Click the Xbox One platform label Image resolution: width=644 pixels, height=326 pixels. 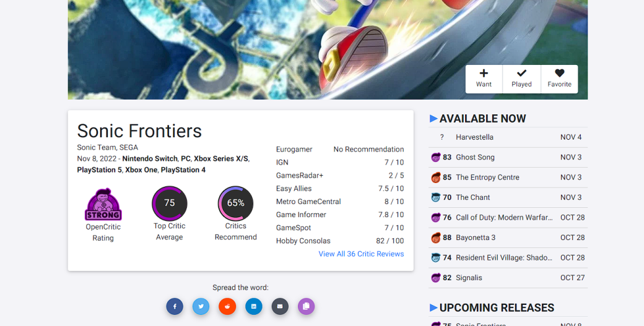point(141,169)
